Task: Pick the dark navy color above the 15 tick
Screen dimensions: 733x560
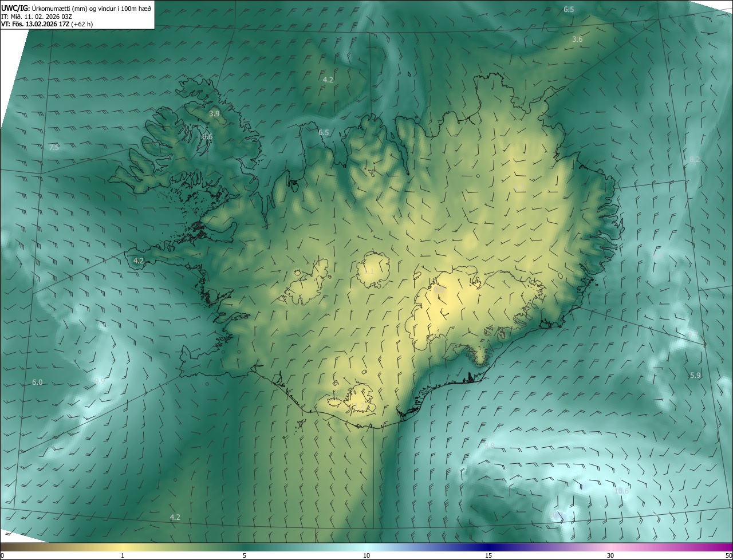Action: coord(488,547)
